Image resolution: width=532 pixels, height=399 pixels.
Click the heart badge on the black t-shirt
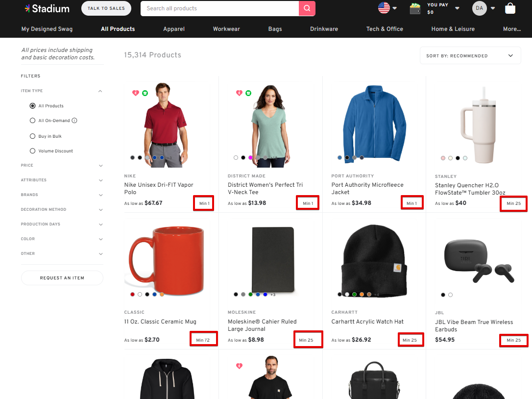point(239,366)
